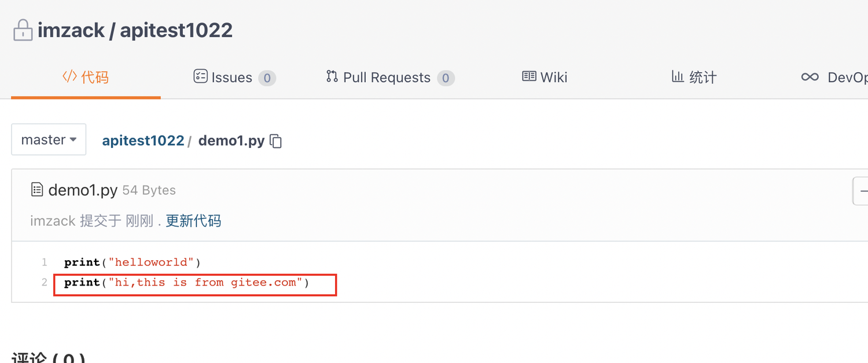The image size is (868, 363).
Task: Click the partially visible button at file header right
Action: (x=860, y=191)
